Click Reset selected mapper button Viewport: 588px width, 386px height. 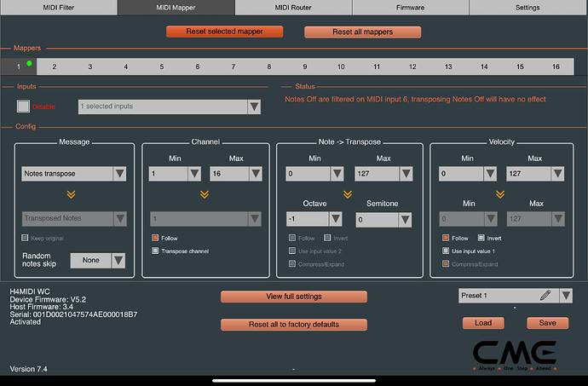point(226,32)
